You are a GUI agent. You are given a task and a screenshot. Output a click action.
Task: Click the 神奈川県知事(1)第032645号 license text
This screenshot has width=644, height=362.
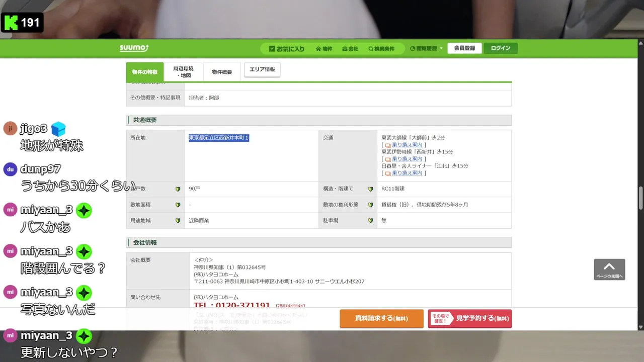[230, 267]
